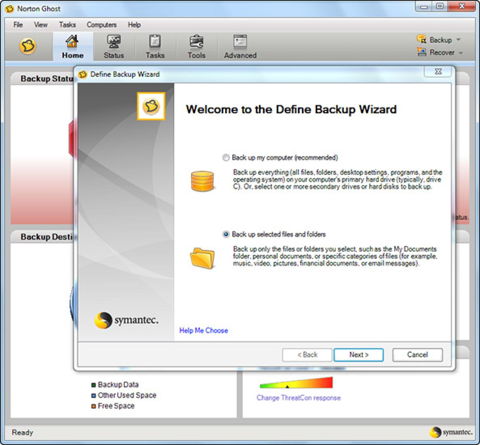Minimize the Norton Ghost window

pyautogui.click(x=424, y=6)
